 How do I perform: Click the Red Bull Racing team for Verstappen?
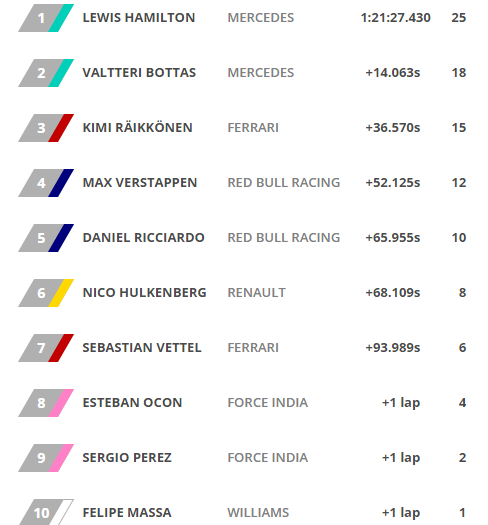284,183
